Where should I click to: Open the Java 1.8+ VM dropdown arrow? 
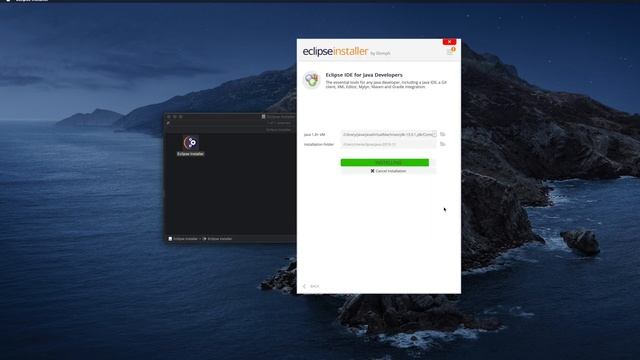click(434, 134)
